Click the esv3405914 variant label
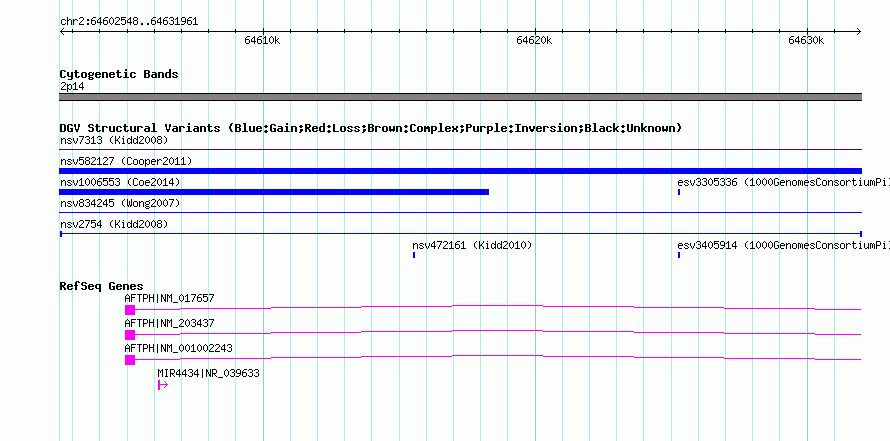The image size is (890, 441). point(783,245)
